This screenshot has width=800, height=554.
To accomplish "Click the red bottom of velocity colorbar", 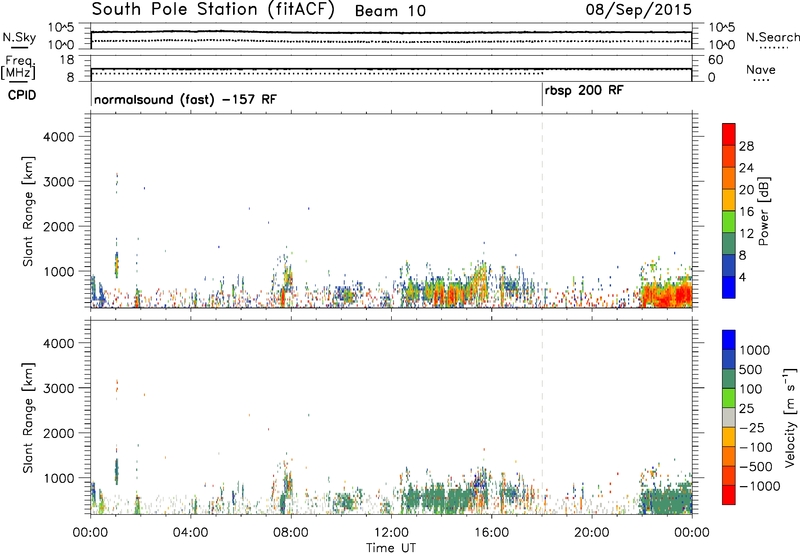I will pos(729,495).
